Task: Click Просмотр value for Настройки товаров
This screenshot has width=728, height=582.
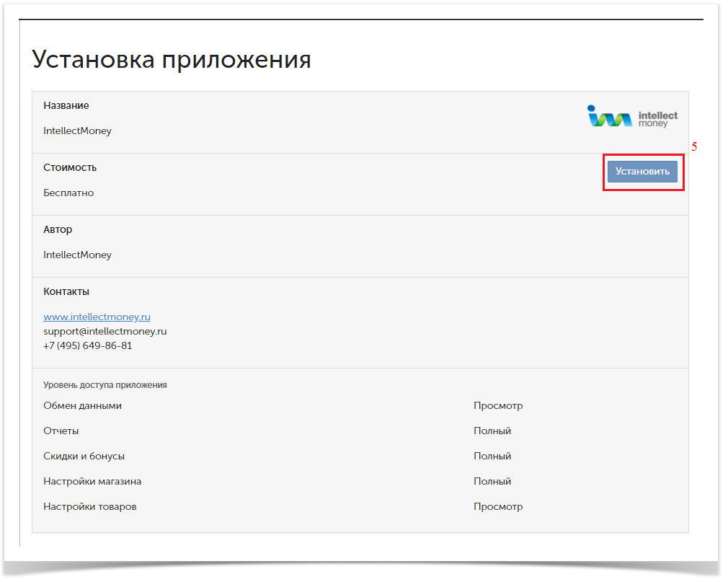Action: click(498, 507)
